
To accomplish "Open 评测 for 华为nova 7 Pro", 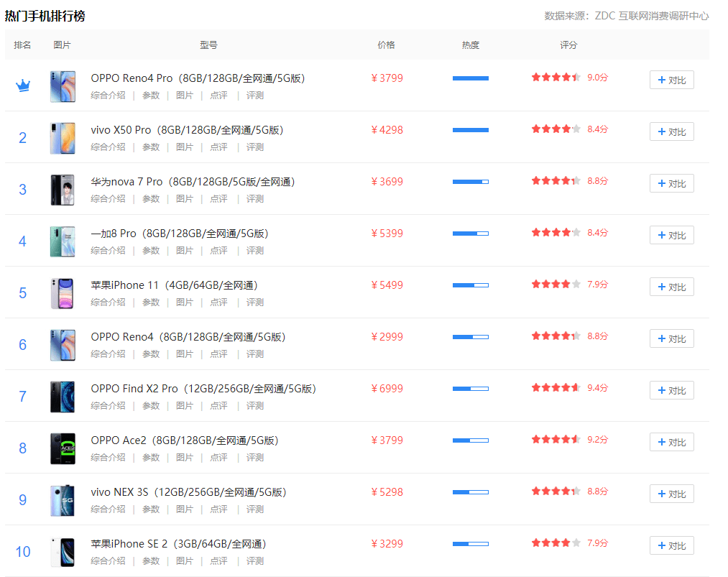I will 255,198.
